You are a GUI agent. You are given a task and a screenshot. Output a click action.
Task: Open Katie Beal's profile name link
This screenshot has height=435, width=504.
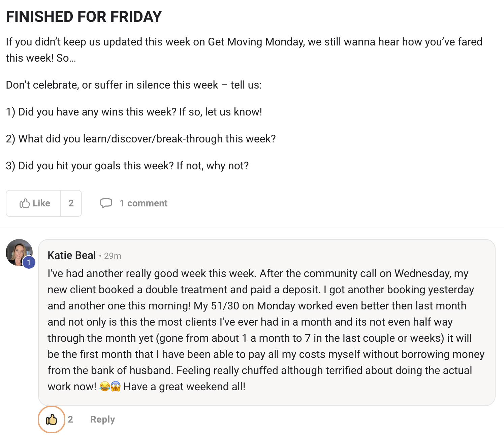pos(72,255)
